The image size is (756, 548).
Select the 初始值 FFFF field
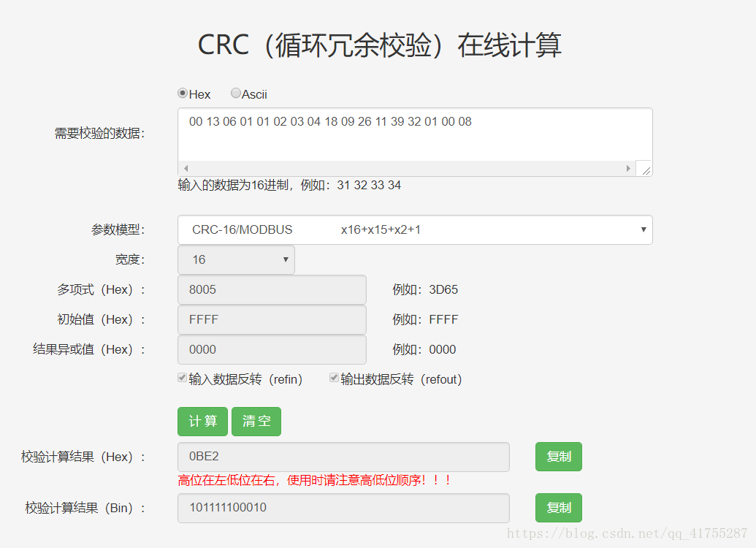272,320
